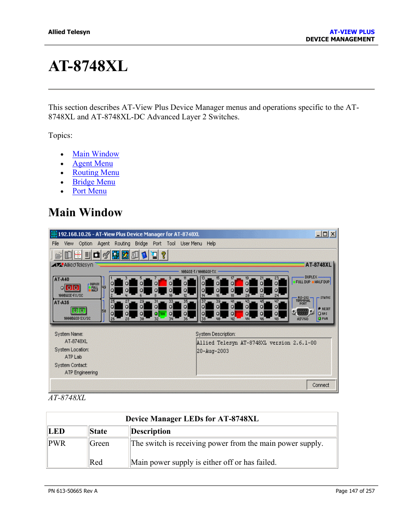Screen dimensions: 411x532
Task: Open the Help menu
Action: [211, 243]
